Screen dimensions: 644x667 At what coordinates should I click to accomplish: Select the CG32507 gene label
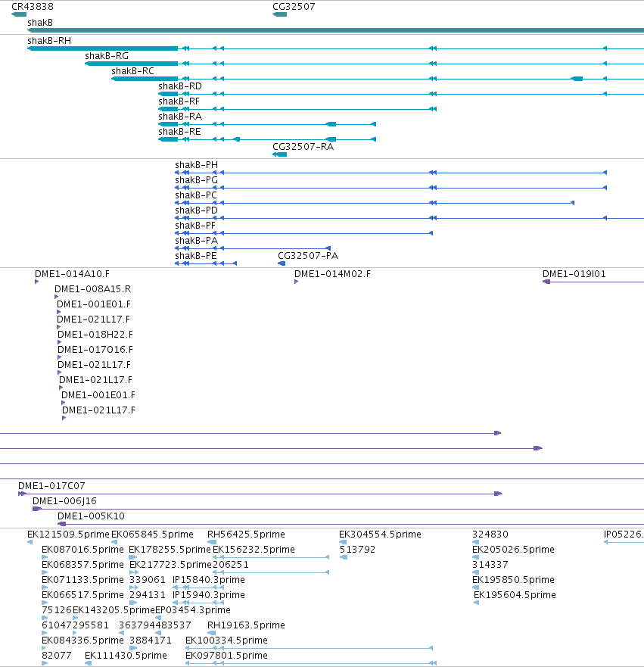294,7
